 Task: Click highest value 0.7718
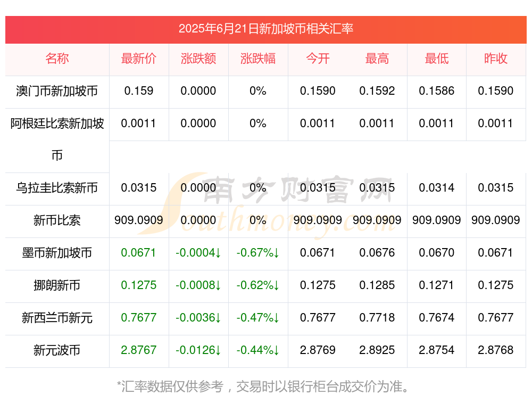(377, 317)
